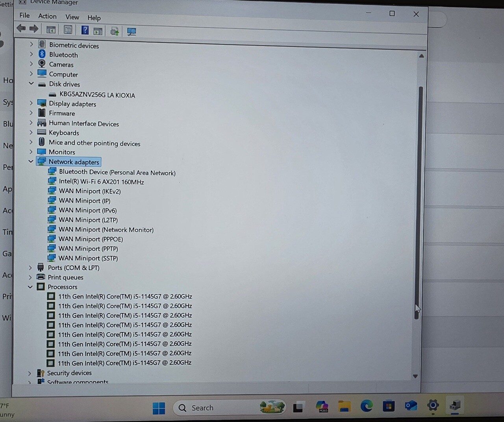The image size is (504, 422).
Task: Select KBG5AZNV256G LA KIOXIA disk drive
Action: coord(97,95)
